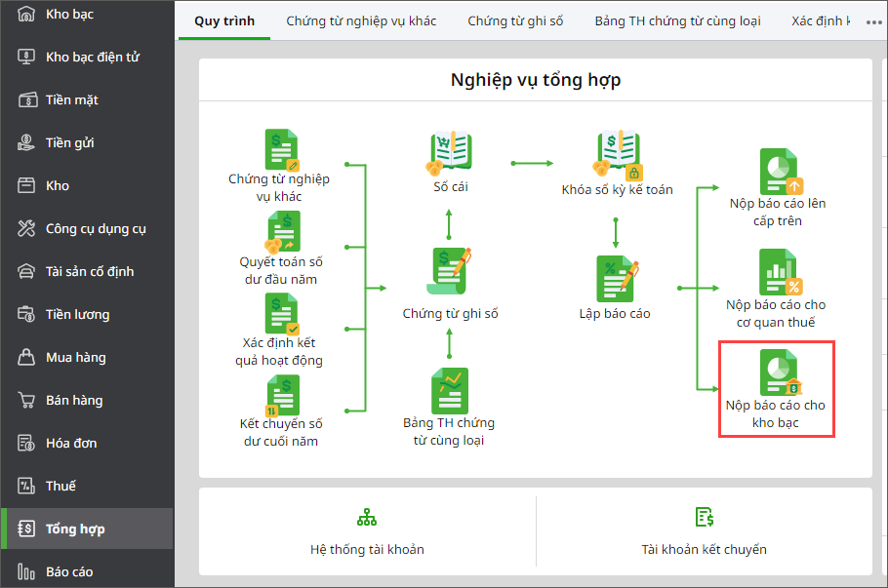
Task: Click Nộp báo cáo cho kho bạc icon
Action: coord(781,372)
